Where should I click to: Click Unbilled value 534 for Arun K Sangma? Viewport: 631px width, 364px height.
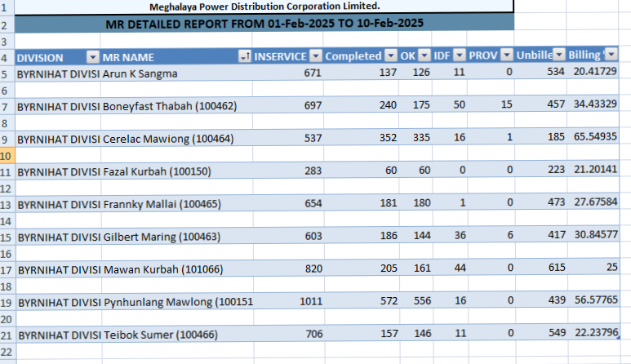(x=540, y=72)
